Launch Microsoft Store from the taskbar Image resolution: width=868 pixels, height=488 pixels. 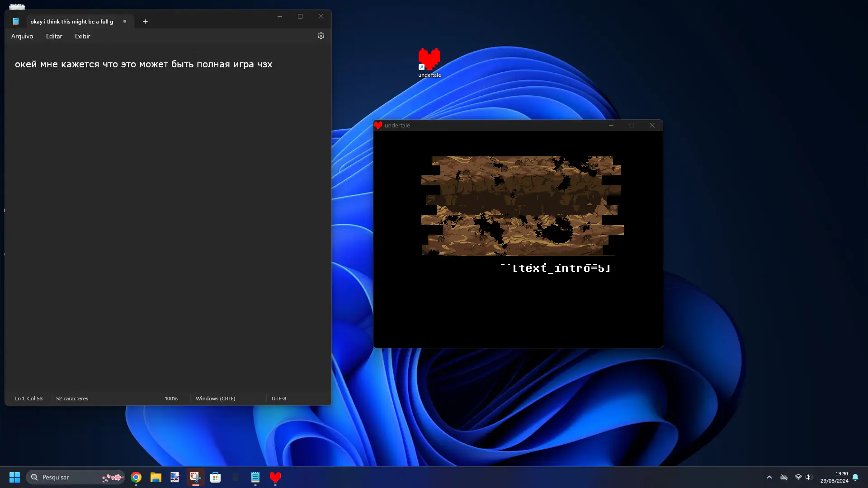216,477
